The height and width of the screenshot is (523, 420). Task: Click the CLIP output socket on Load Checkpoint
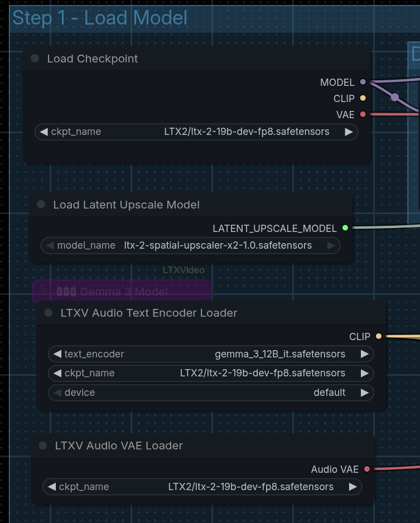tap(363, 98)
